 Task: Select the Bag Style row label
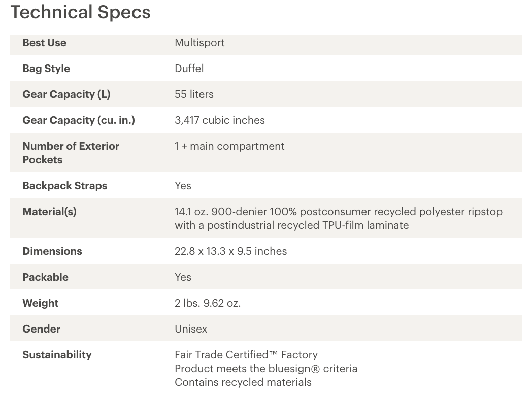pos(46,69)
